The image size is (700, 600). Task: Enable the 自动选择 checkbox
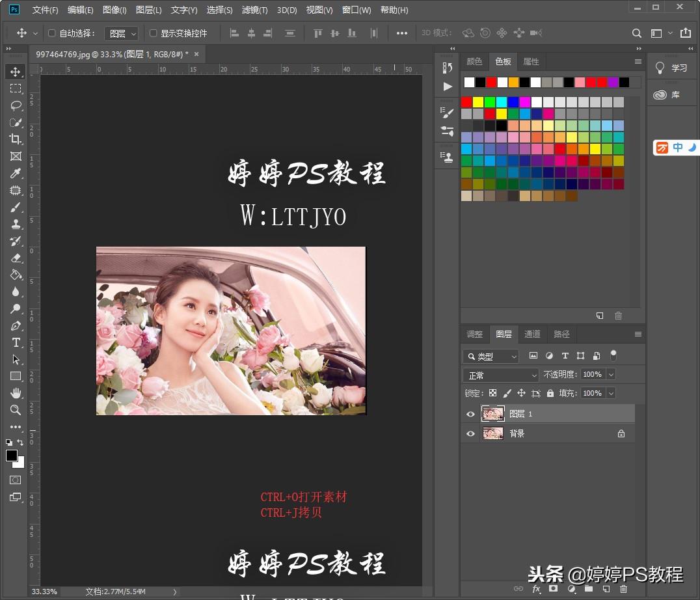click(52, 33)
